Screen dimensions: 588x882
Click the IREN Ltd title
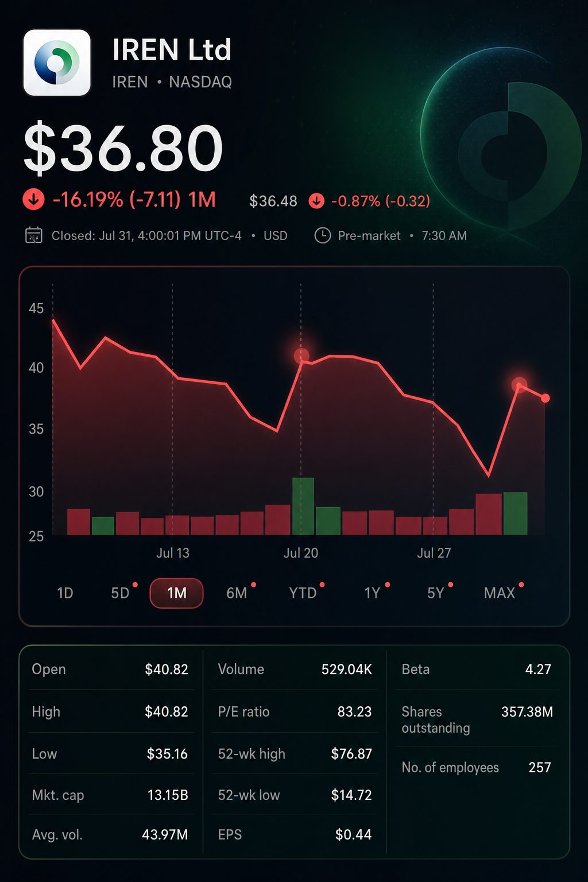click(172, 50)
